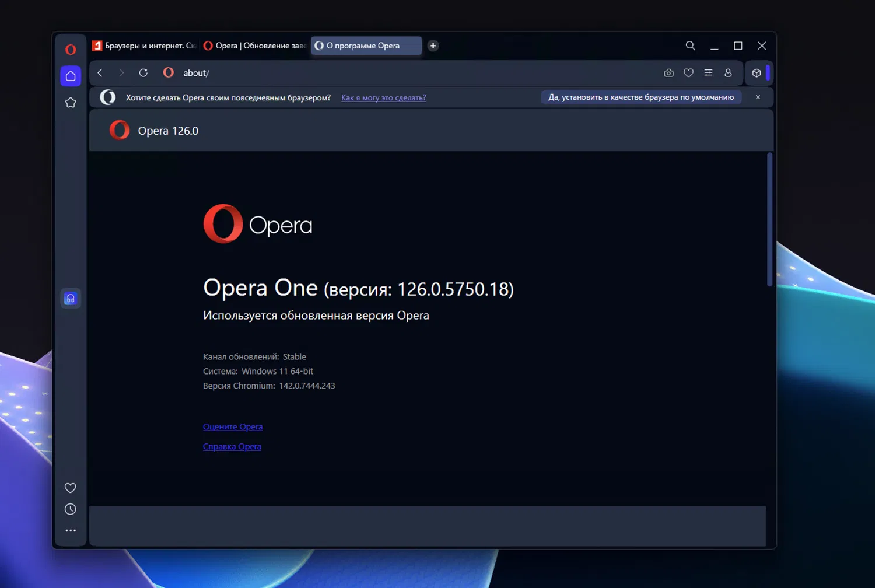Open the 'Справка Opera' link
875x588 pixels.
[232, 446]
